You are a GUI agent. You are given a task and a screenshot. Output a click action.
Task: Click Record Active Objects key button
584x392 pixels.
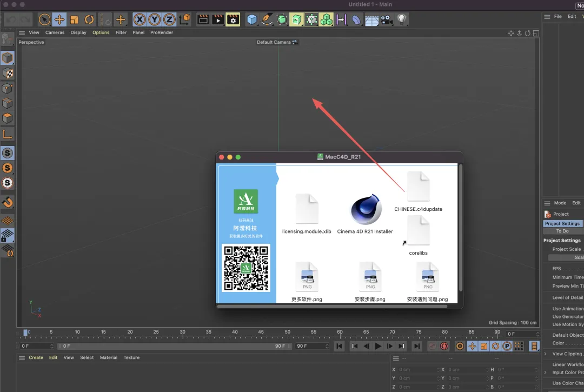click(x=433, y=346)
